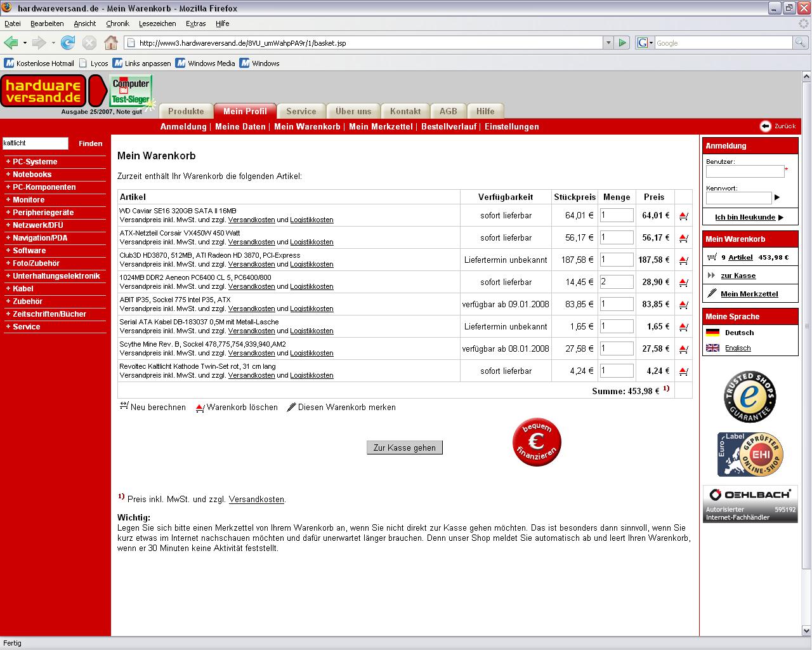This screenshot has height=650, width=812.
Task: Click the German flag icon
Action: tap(712, 333)
